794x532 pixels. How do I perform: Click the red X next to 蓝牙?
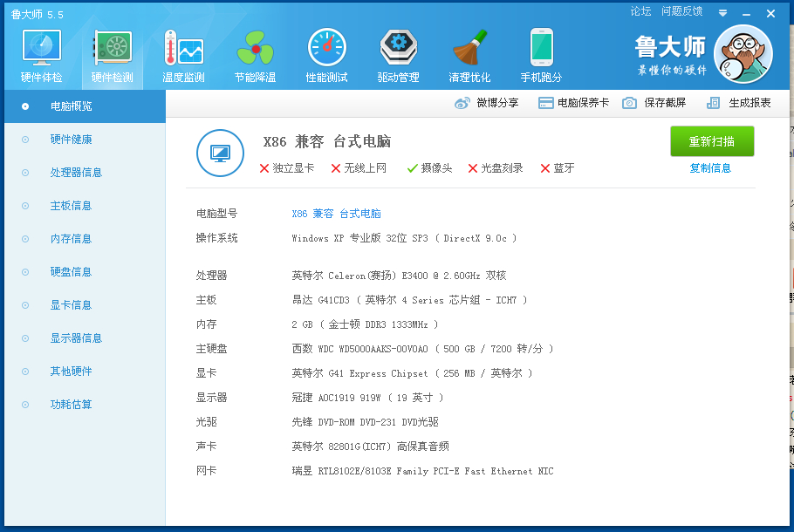coord(545,168)
